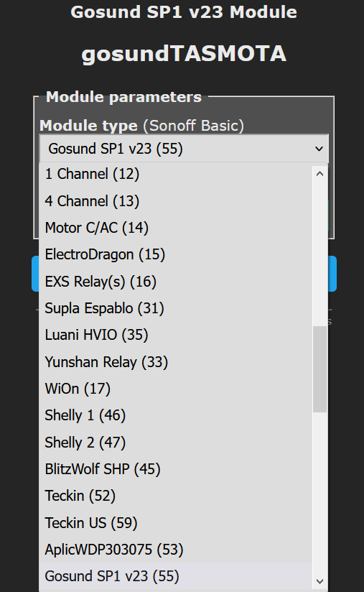Viewport: 364px width, 592px height.
Task: Choose EXS Relay(s) (16) module
Action: point(175,282)
